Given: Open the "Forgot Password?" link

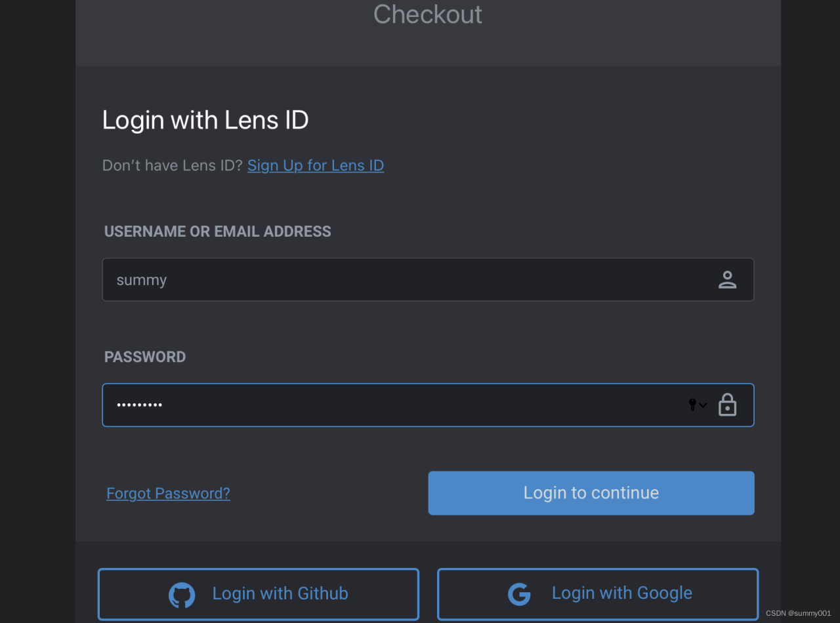Looking at the screenshot, I should click(x=168, y=492).
